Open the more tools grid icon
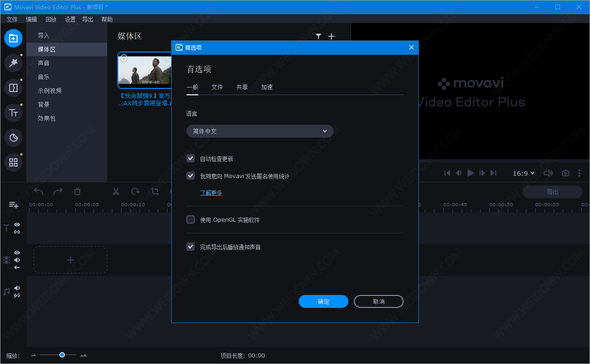 (13, 162)
